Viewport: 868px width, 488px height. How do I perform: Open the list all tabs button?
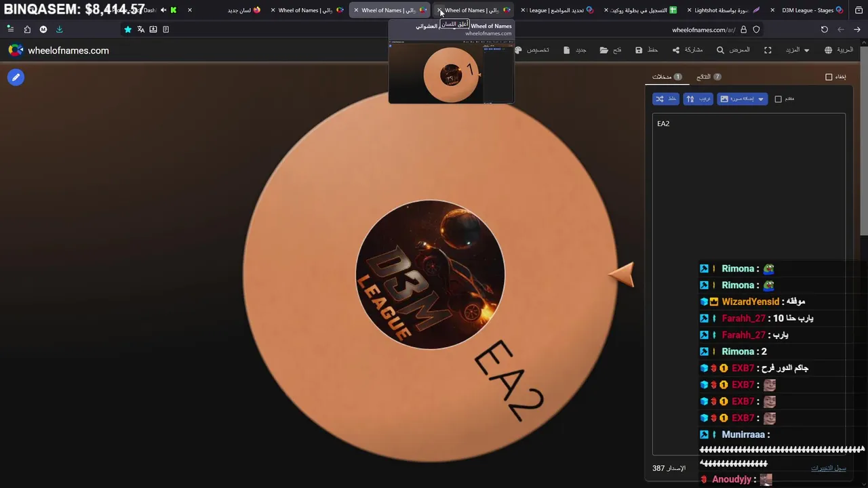point(859,10)
